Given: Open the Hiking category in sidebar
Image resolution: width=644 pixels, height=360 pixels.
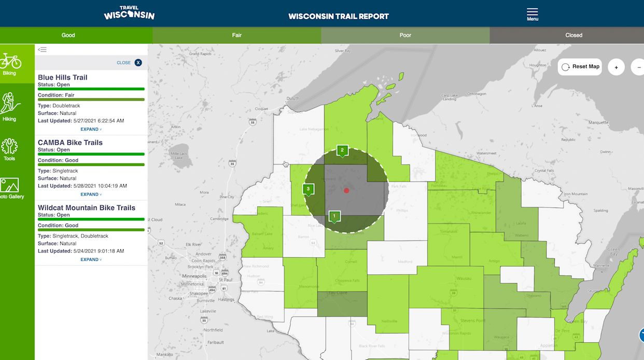Looking at the screenshot, I should (x=9, y=107).
